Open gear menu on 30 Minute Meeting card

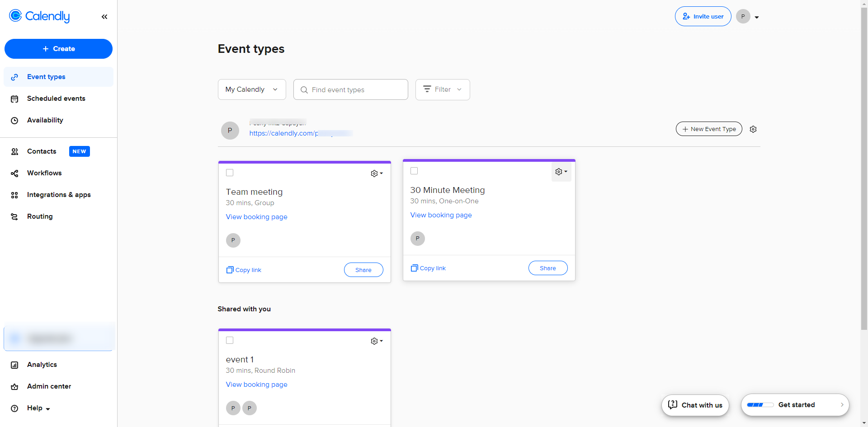[561, 172]
